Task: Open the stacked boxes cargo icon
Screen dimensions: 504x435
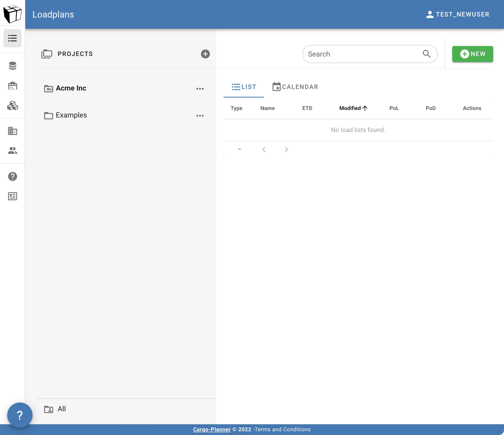Action: 12,106
